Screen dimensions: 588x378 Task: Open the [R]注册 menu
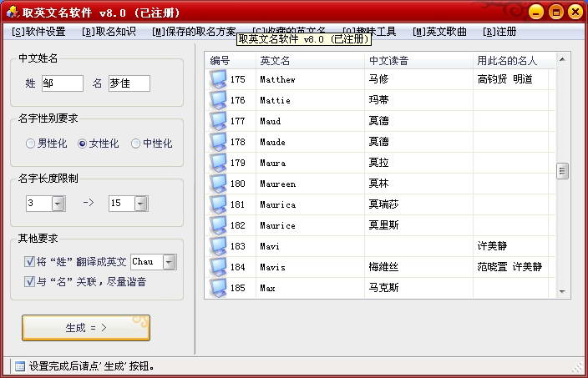[x=499, y=32]
